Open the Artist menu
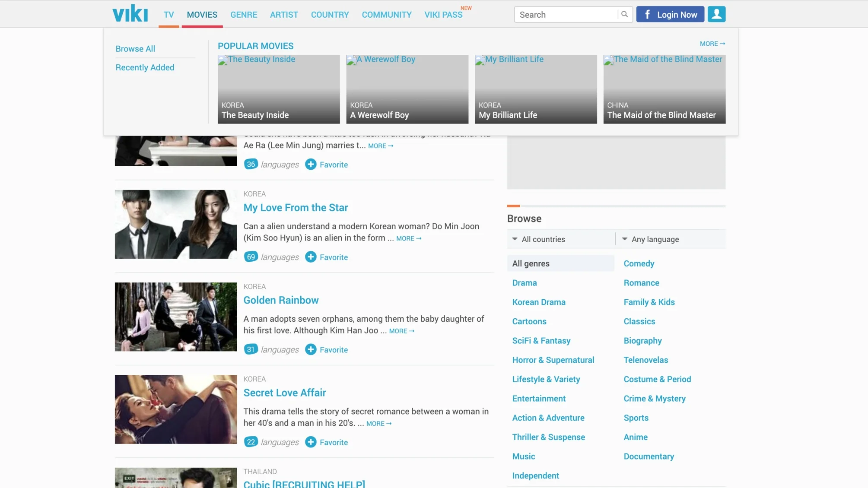Viewport: 868px width, 488px height. (x=284, y=15)
